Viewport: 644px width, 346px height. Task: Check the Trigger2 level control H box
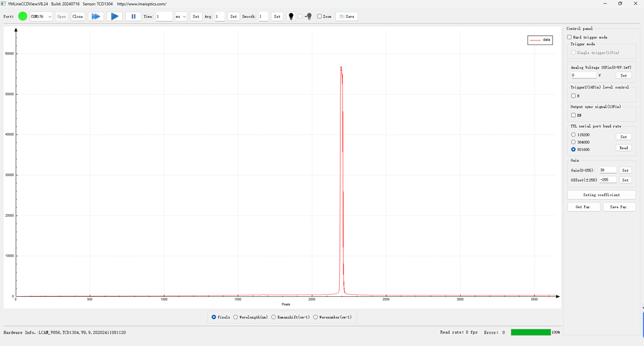pos(573,95)
